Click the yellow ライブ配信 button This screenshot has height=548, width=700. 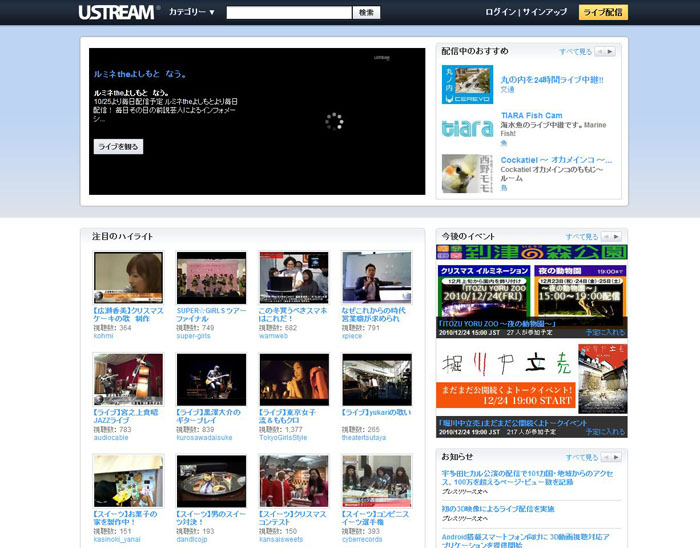[x=603, y=12]
